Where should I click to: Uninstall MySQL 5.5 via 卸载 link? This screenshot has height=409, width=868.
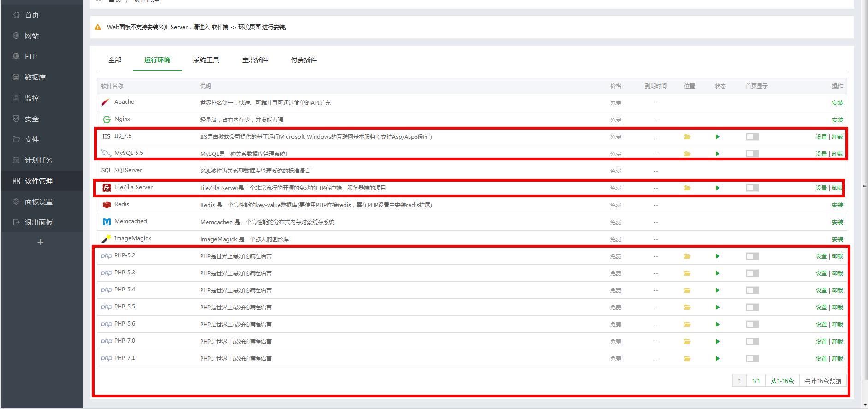[x=838, y=154]
